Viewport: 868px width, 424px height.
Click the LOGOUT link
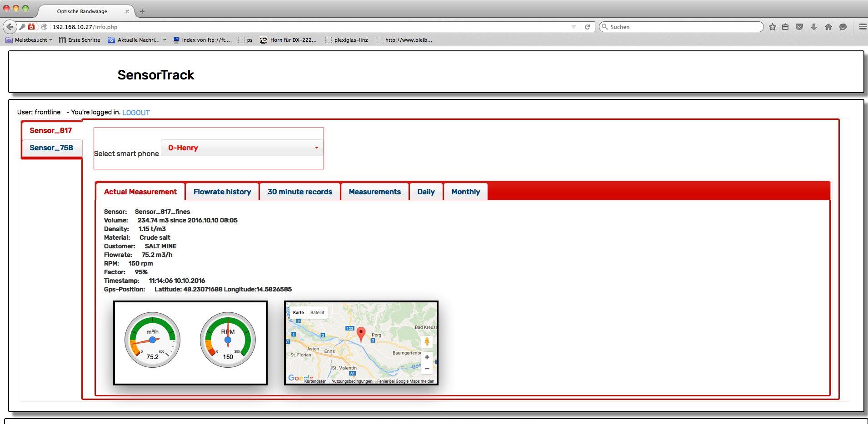coord(136,113)
